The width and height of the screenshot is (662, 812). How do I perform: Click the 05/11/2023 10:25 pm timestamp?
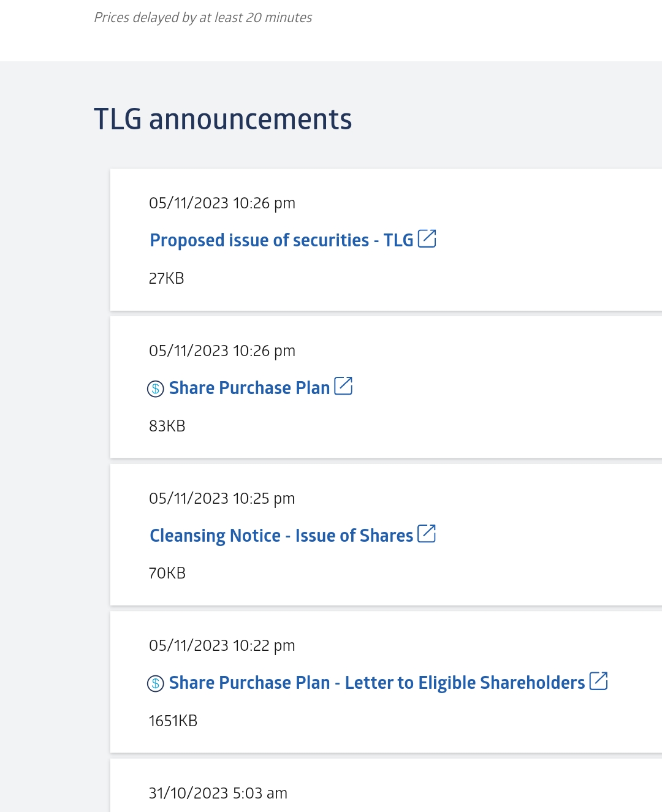pos(222,498)
